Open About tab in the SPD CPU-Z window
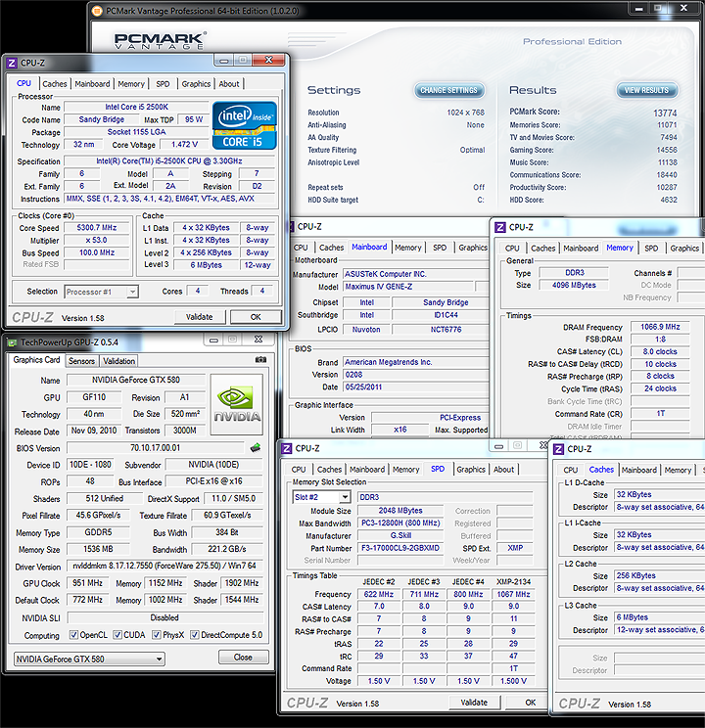 (x=503, y=470)
